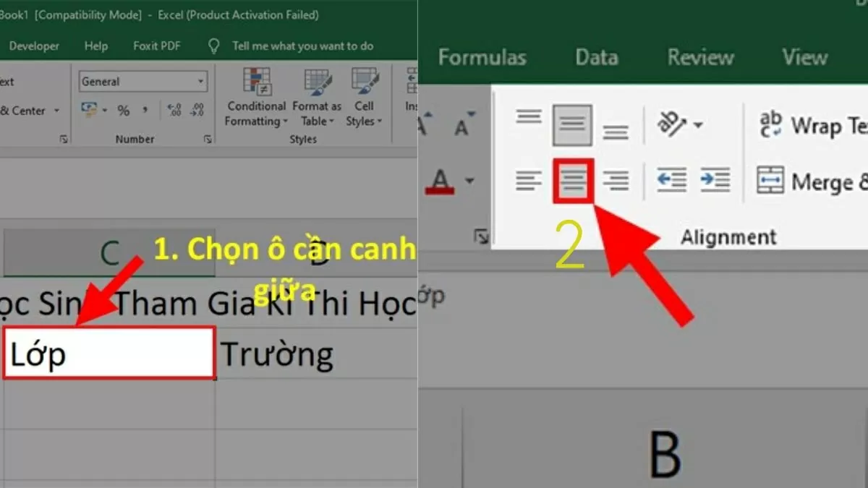Click the red Font Color swatch
868x488 pixels.
coord(440,188)
